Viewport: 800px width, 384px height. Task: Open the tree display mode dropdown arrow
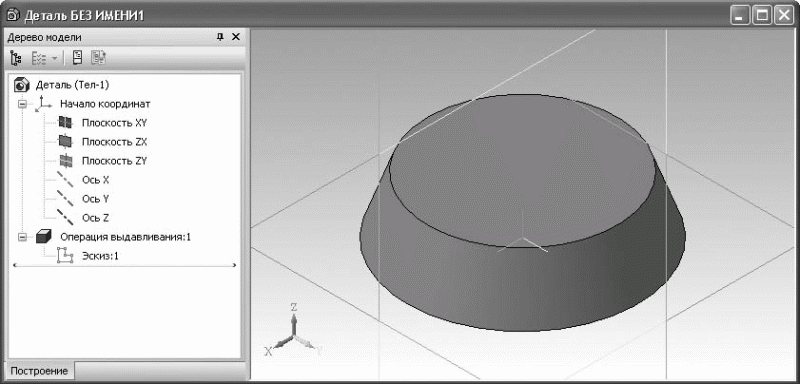54,59
